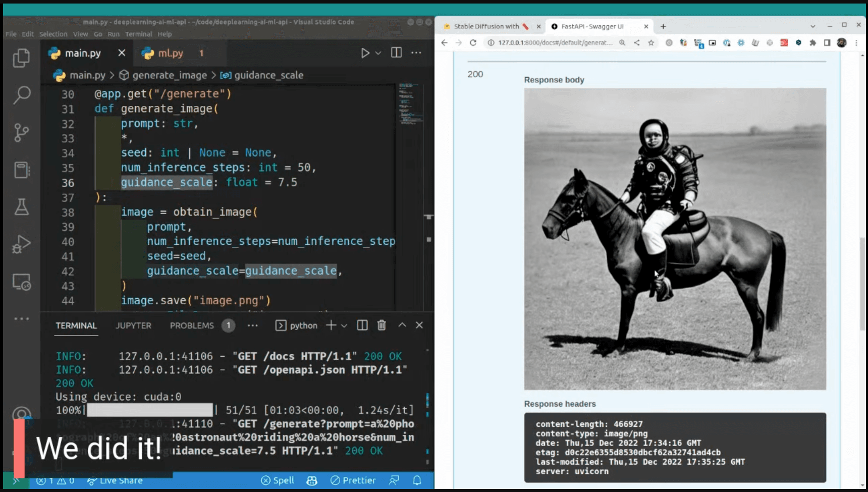This screenshot has width=868, height=492.
Task: Close the terminal panel
Action: pos(419,325)
